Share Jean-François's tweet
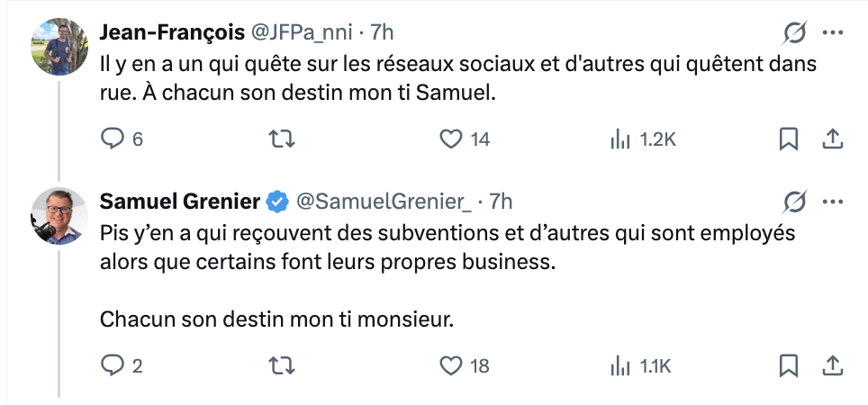The width and height of the screenshot is (868, 405). click(x=833, y=139)
